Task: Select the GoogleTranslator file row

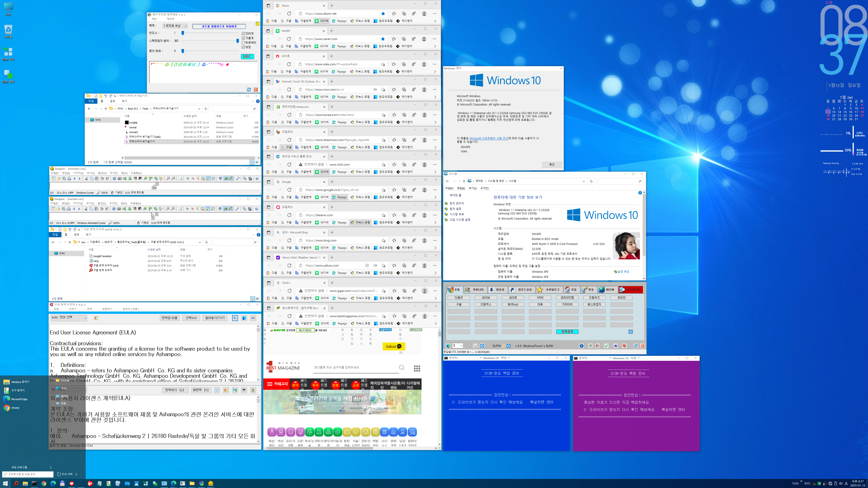Action: pos(156,256)
